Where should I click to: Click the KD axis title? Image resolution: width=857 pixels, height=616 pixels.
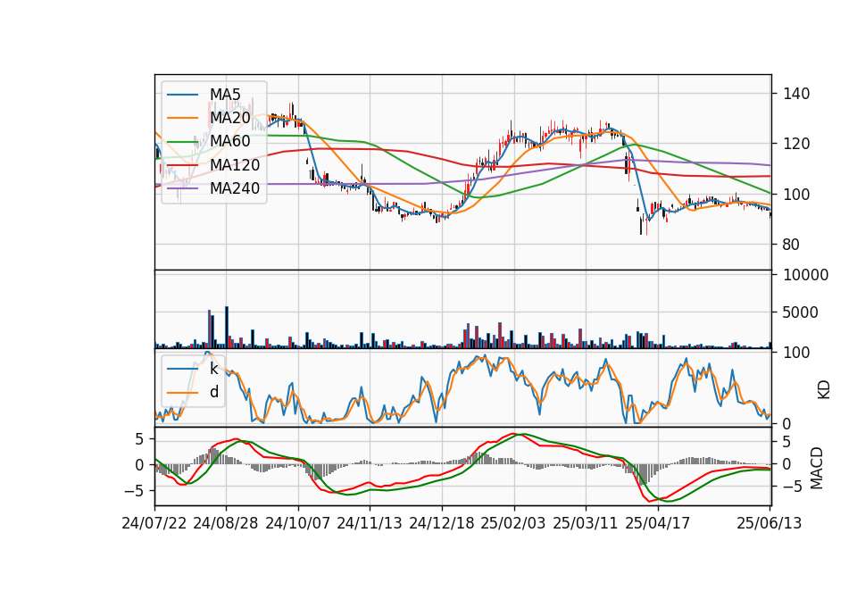tap(824, 390)
